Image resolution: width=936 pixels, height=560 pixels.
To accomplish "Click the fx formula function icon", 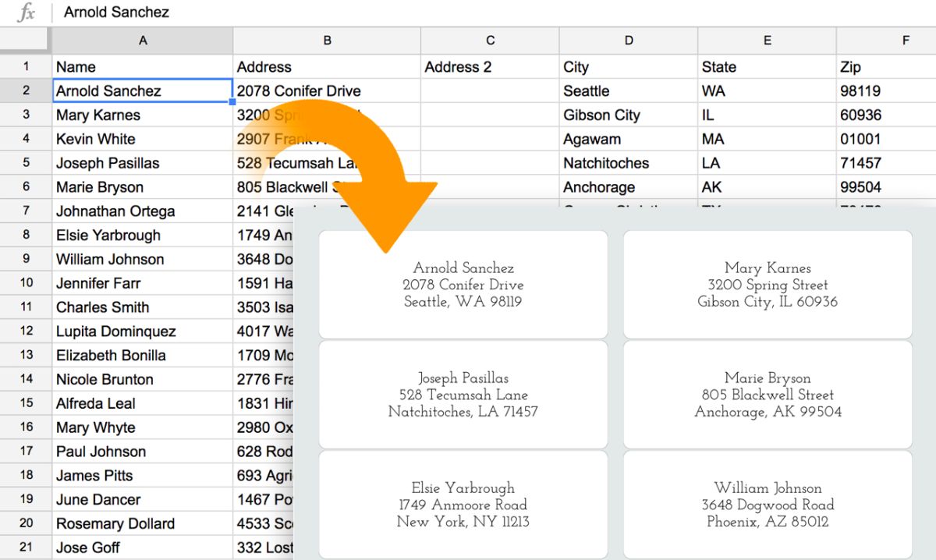I will (27, 12).
